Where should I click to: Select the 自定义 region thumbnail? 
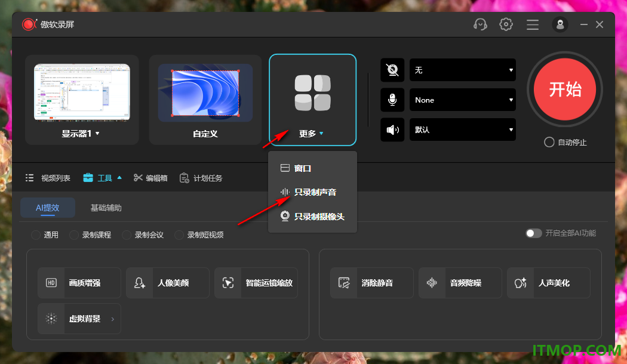tap(205, 92)
